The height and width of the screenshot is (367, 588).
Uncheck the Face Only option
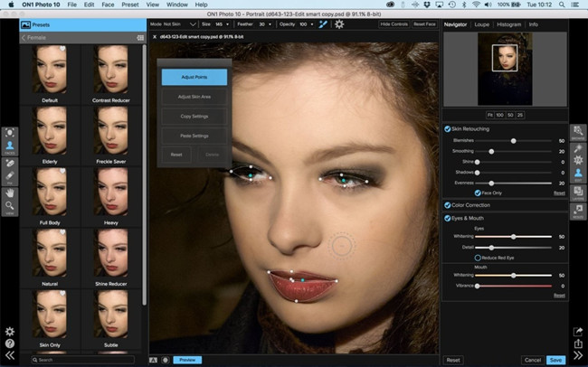(x=479, y=193)
